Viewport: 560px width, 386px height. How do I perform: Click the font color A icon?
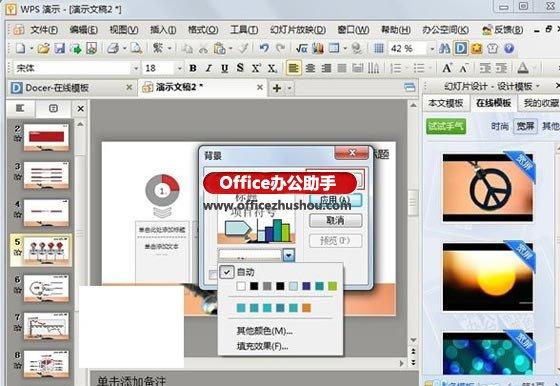point(523,68)
